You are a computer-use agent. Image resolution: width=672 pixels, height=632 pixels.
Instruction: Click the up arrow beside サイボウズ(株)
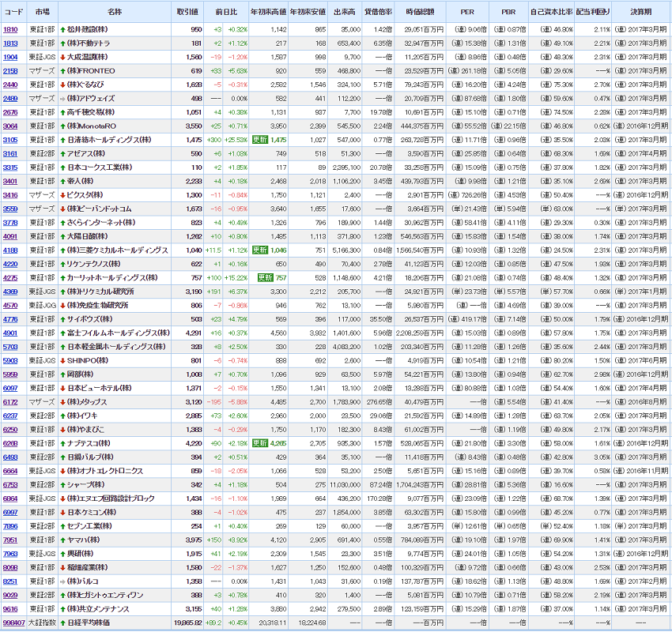tap(62, 319)
